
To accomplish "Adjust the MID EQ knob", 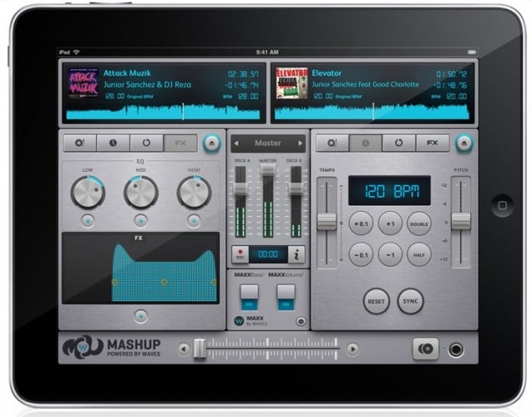I will (x=140, y=192).
